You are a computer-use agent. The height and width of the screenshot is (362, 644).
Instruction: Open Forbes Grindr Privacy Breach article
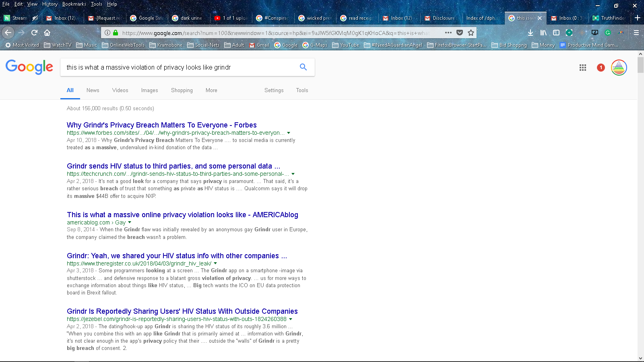[x=161, y=125]
